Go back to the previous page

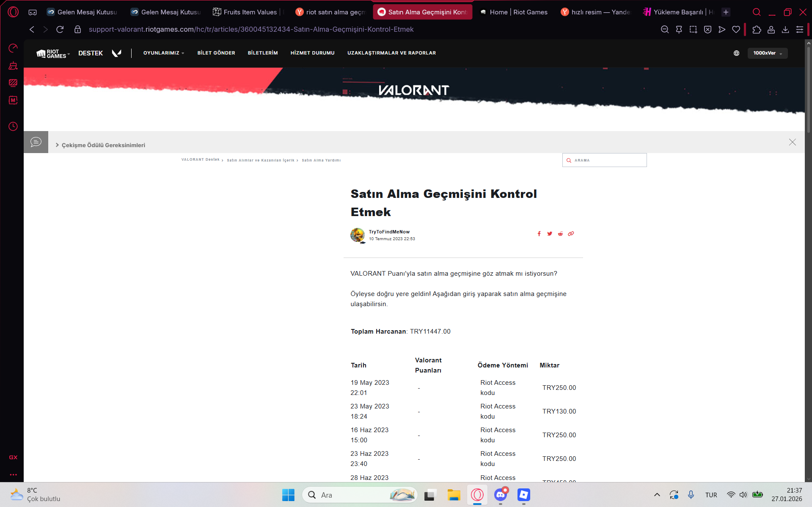(32, 29)
